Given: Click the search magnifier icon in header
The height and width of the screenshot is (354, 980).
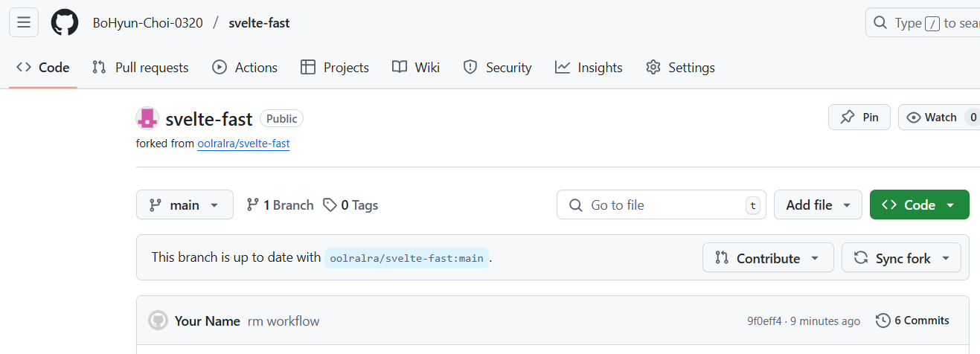Looking at the screenshot, I should [x=880, y=23].
